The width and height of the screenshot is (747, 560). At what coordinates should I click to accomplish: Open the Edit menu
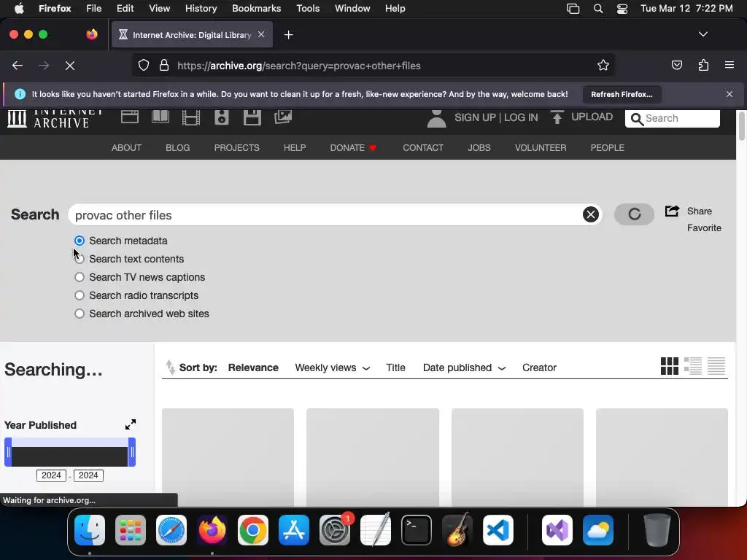pyautogui.click(x=125, y=8)
